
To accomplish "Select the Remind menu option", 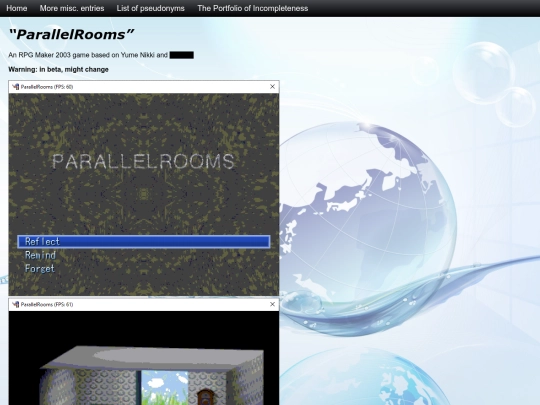I will [40, 255].
